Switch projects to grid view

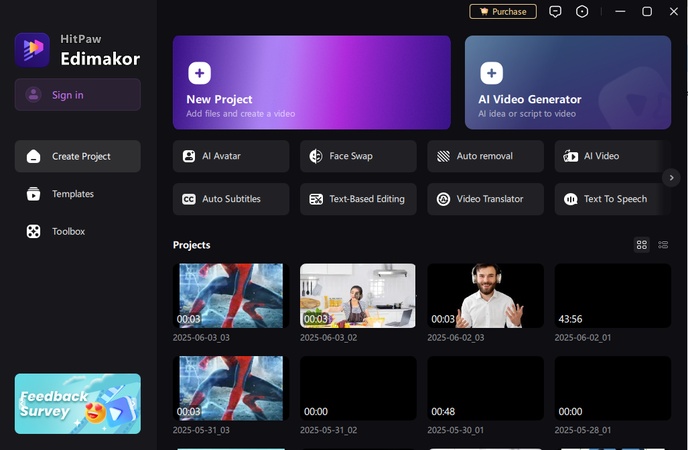642,244
